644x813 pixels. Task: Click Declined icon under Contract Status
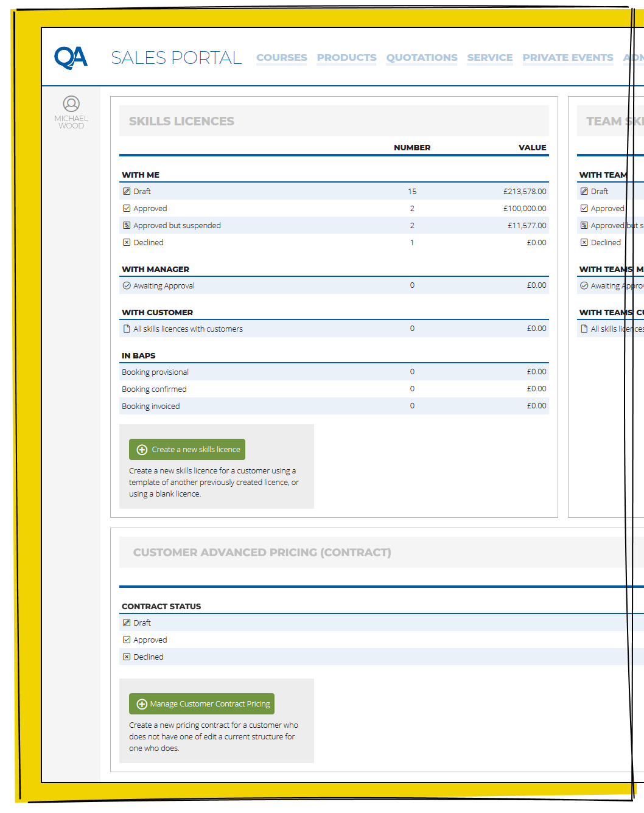click(x=127, y=657)
